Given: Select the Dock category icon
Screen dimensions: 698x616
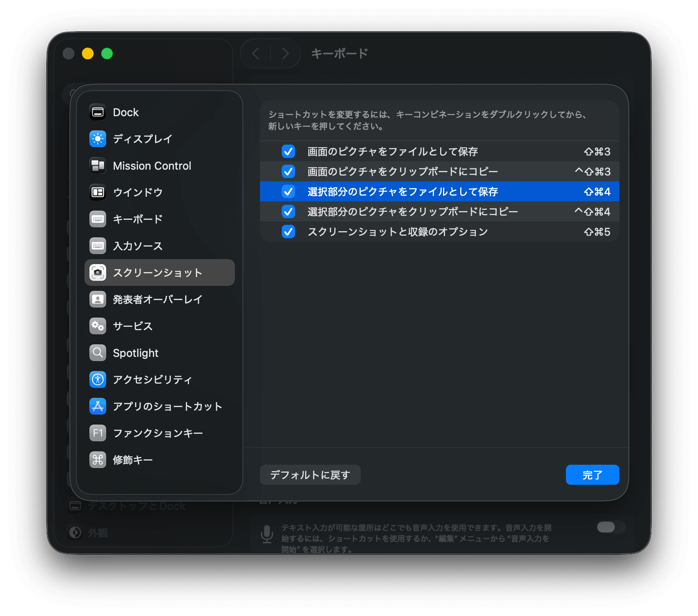Looking at the screenshot, I should coord(98,112).
